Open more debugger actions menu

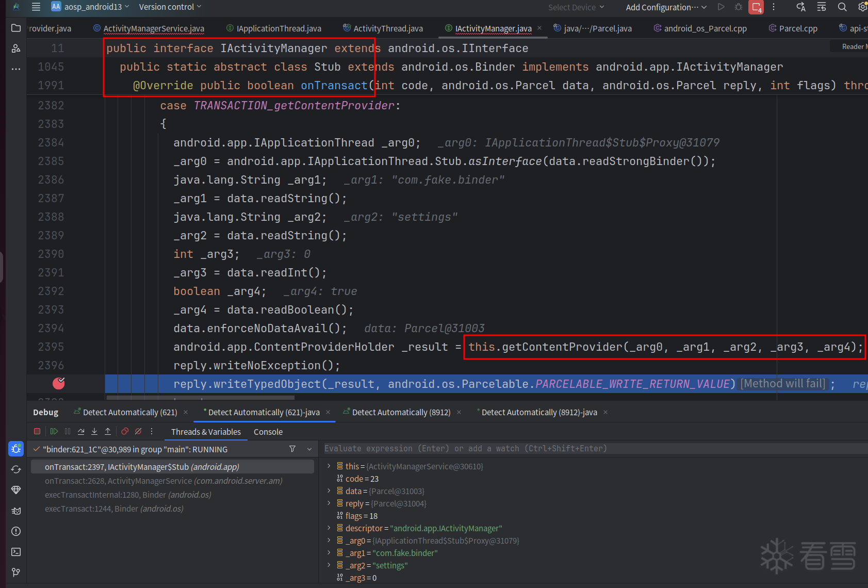pyautogui.click(x=152, y=431)
